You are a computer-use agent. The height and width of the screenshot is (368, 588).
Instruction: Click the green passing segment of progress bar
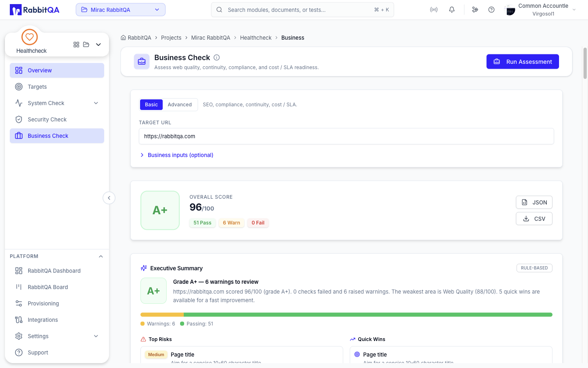coord(368,315)
